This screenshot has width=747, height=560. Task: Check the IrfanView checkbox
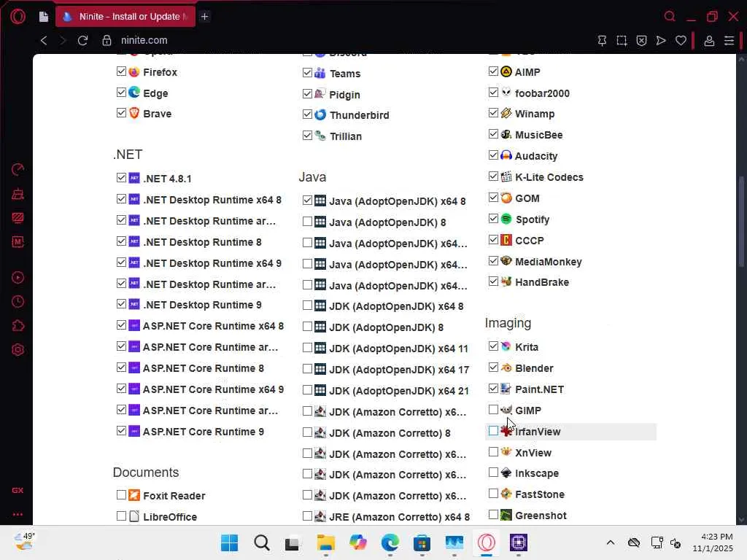click(493, 430)
